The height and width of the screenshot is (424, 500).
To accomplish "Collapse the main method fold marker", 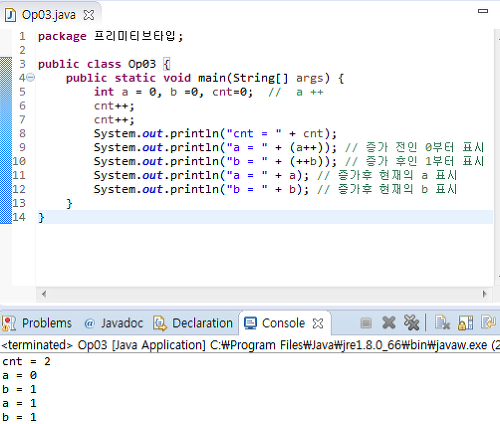I will coord(30,78).
